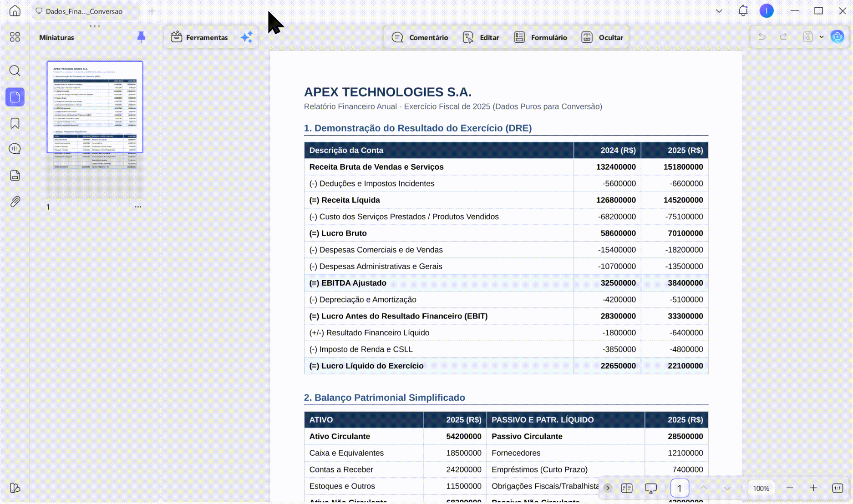Open the stamp/signature sidebar icon
The image size is (853, 504).
coord(15,176)
